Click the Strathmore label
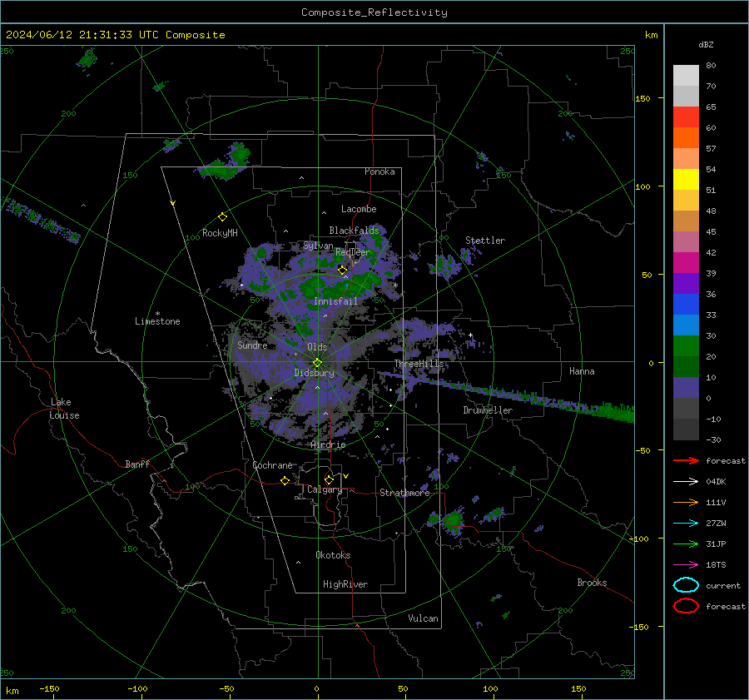The image size is (749, 700). (x=404, y=493)
